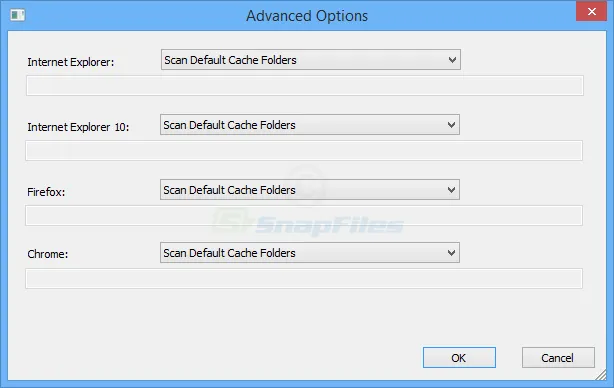Click the "Firefox:" label

(x=46, y=192)
